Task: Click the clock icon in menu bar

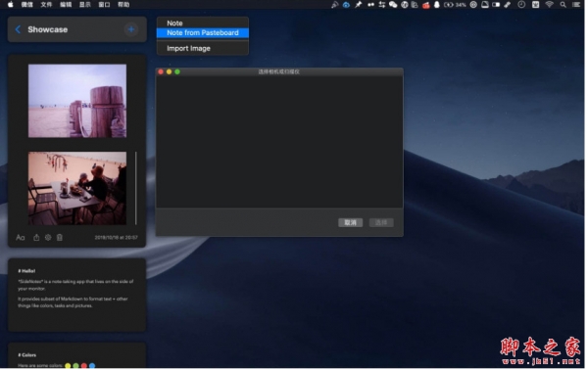Action: click(521, 5)
